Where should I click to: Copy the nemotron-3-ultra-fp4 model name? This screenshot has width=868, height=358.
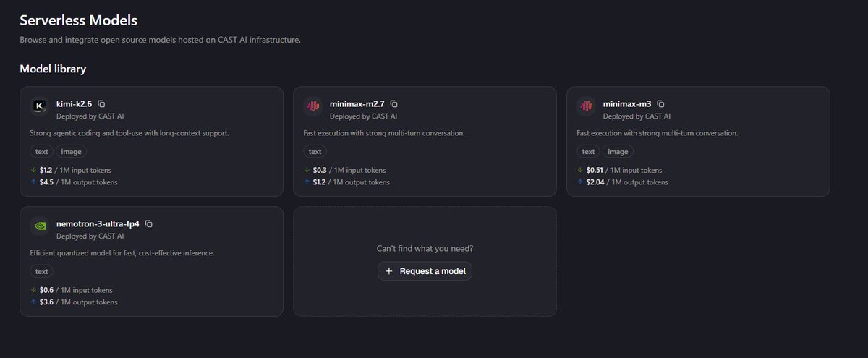[149, 224]
